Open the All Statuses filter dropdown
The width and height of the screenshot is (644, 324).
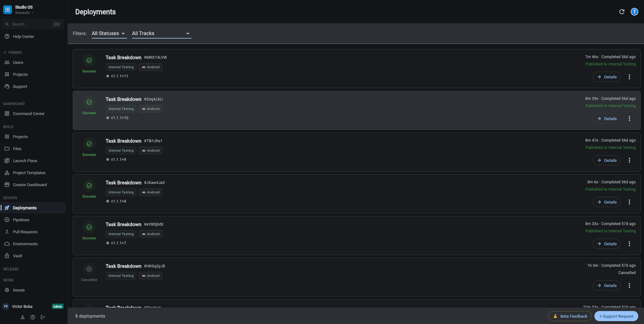(x=109, y=33)
